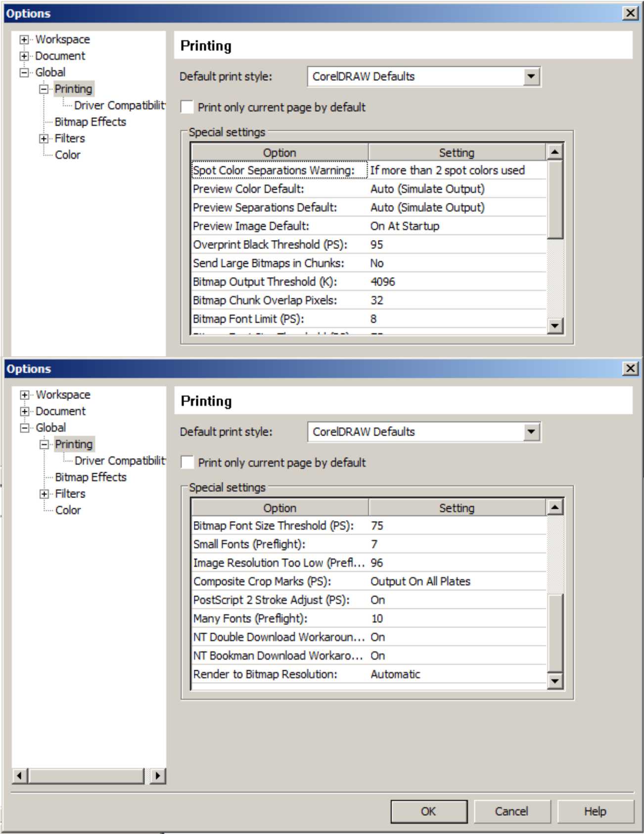Click scroll down arrow in lower settings list
Viewport: 644px width, 834px height.
coord(555,681)
